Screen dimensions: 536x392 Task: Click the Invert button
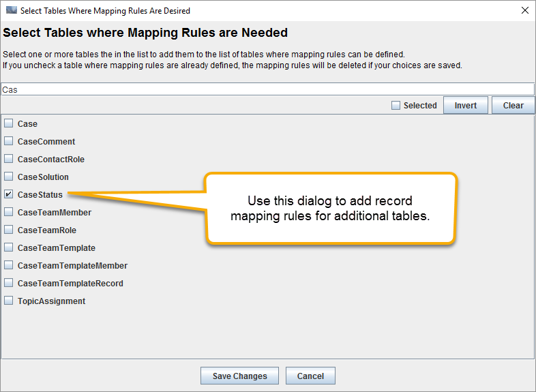pyautogui.click(x=466, y=105)
